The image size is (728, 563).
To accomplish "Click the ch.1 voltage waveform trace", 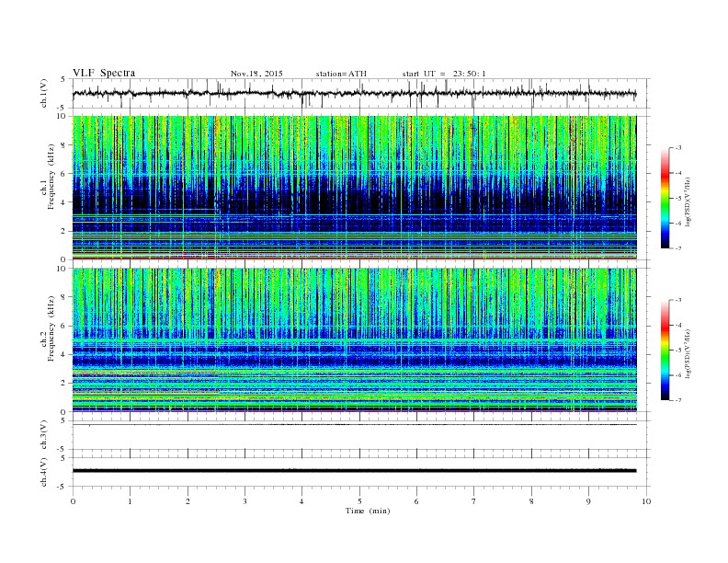I will pos(354,93).
